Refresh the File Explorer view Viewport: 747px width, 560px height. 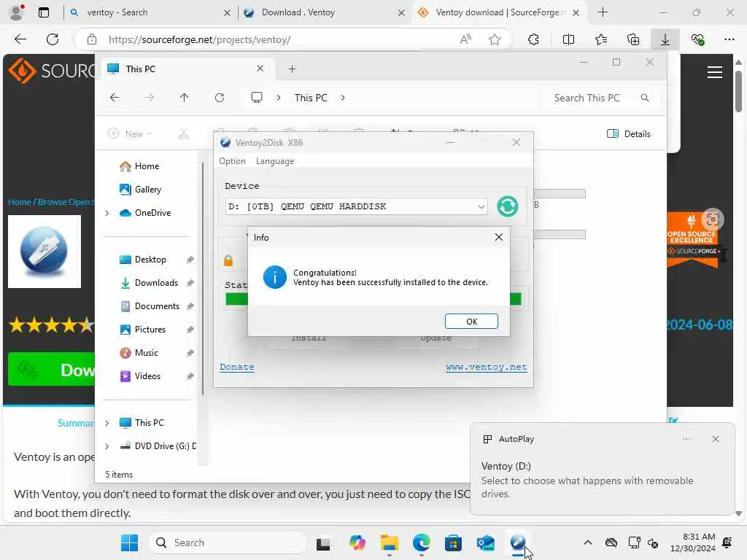(x=220, y=98)
